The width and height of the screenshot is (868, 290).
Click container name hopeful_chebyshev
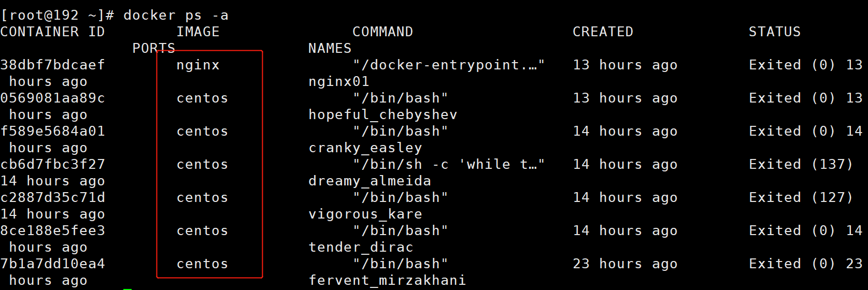click(383, 114)
